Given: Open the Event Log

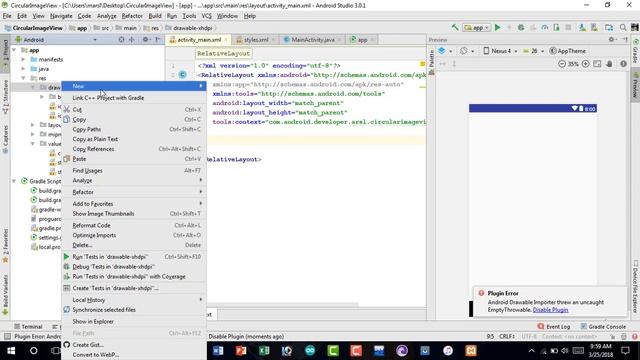Looking at the screenshot, I should 554,327.
